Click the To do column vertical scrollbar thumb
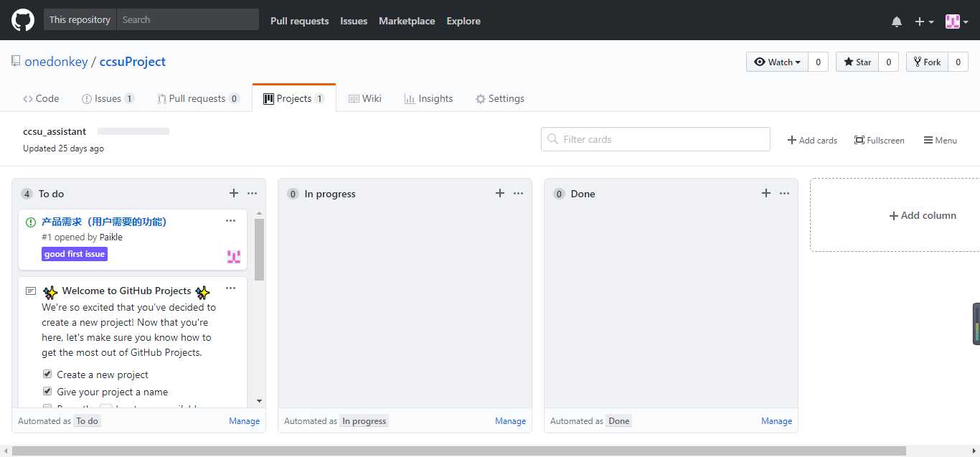980x457 pixels. [260, 249]
